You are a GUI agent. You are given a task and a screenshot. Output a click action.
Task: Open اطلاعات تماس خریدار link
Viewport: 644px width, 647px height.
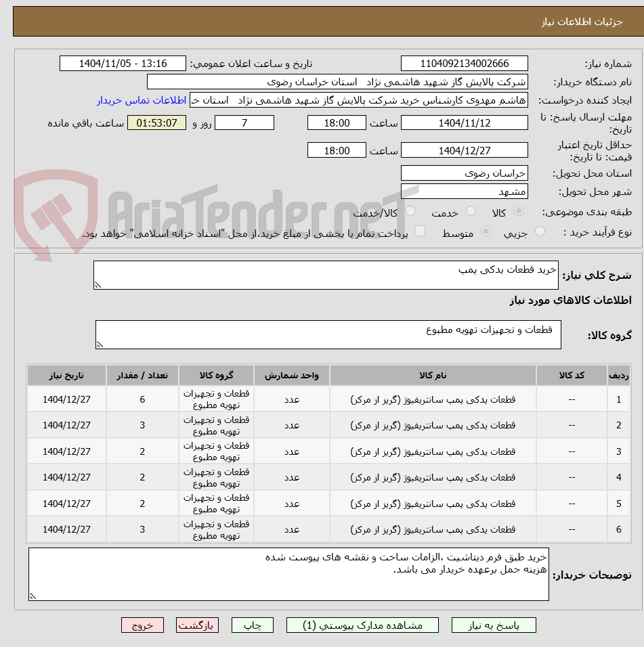coord(142,100)
